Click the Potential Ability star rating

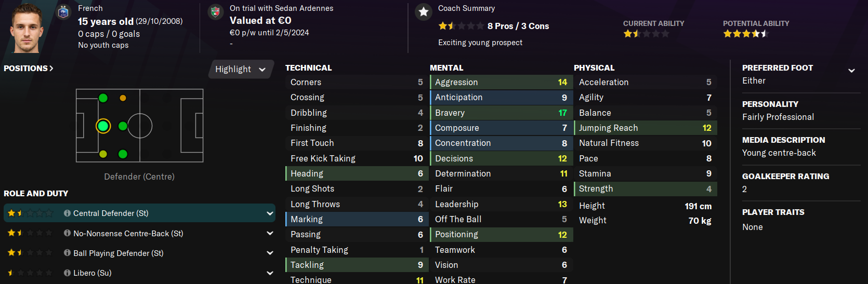point(745,34)
